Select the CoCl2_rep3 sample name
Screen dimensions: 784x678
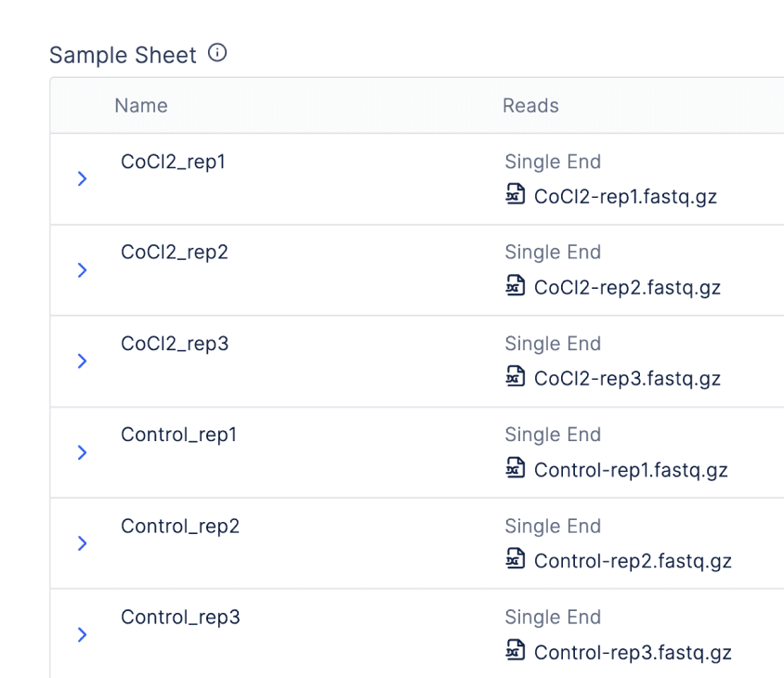pyautogui.click(x=175, y=344)
